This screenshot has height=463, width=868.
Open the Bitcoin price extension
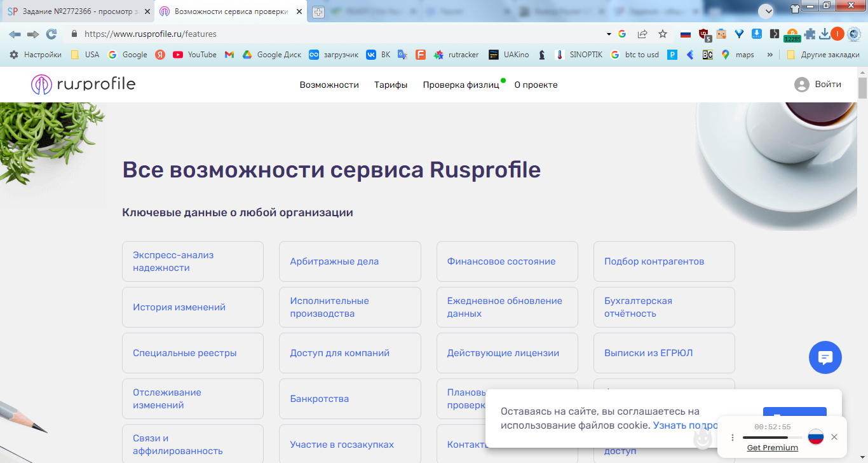(x=792, y=35)
